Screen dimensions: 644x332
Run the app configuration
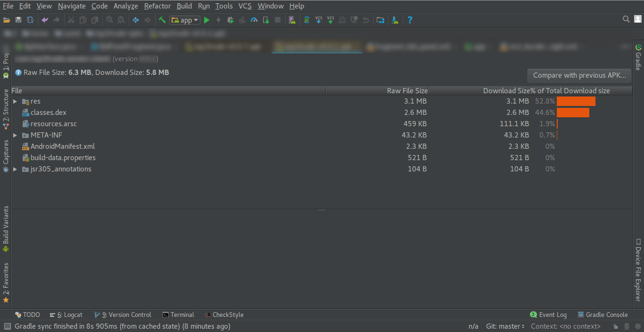tap(206, 20)
